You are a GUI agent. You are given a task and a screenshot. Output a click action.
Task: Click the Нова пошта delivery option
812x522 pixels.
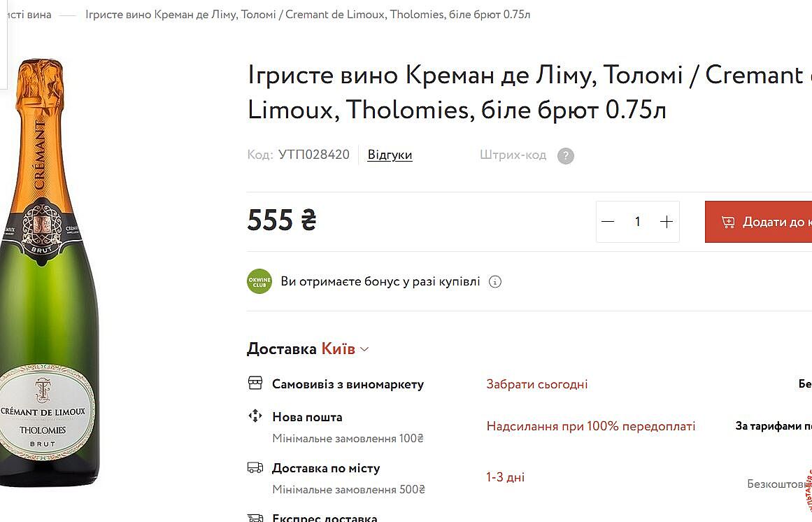click(x=307, y=417)
